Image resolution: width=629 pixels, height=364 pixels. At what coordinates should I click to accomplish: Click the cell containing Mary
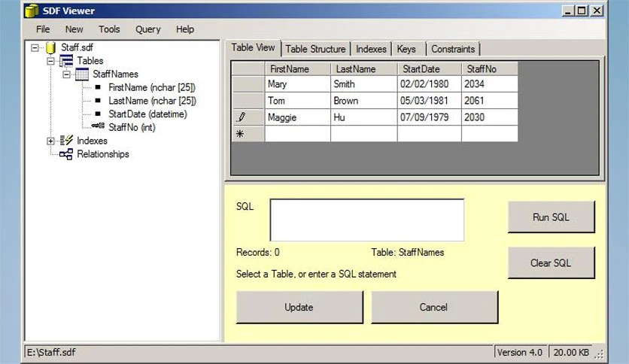(298, 83)
